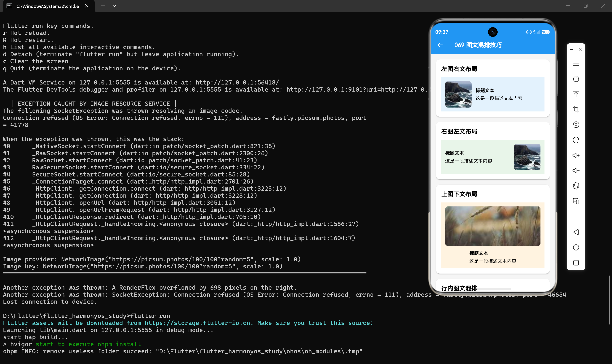Viewport: 612px width, 364px height.
Task: Close the cmd.exe terminal tab
Action: (87, 6)
